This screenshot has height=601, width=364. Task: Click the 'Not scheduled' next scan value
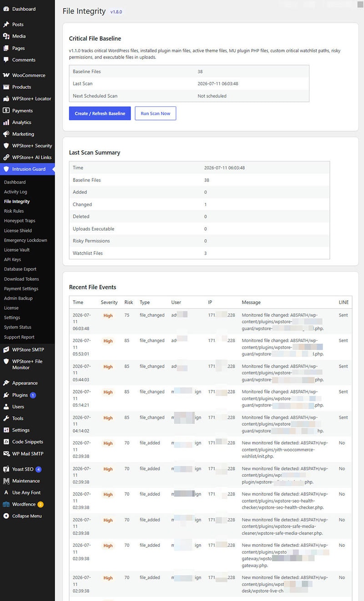pos(212,96)
